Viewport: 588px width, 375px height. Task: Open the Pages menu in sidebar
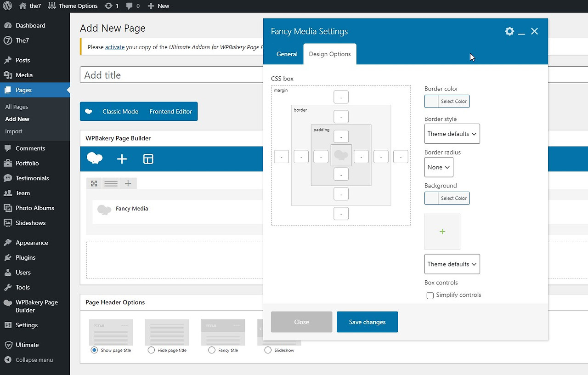point(35,90)
